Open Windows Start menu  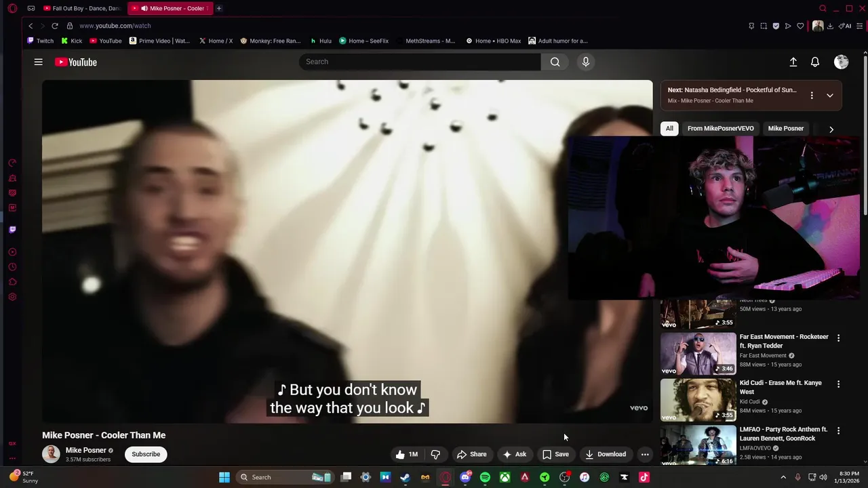[x=224, y=477]
